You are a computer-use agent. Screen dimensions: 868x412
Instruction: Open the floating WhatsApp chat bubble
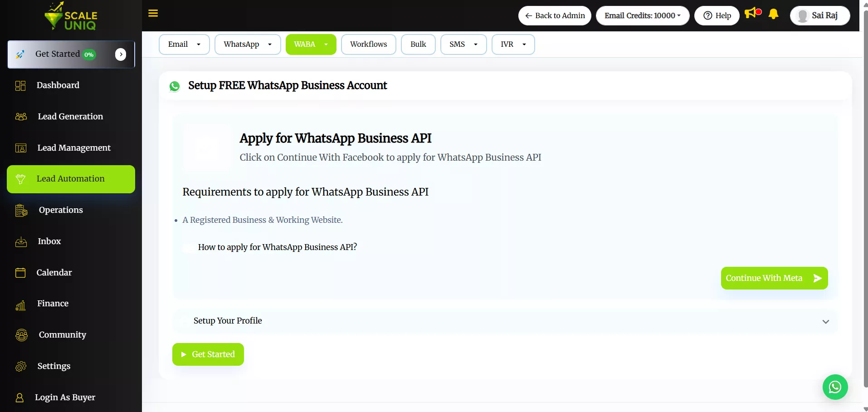[x=835, y=387]
